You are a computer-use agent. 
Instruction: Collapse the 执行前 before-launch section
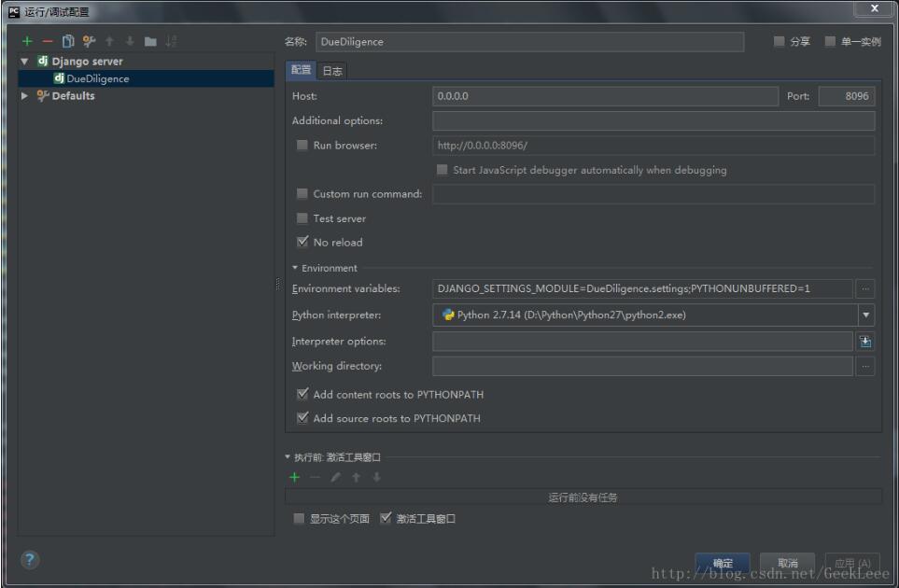coord(288,456)
